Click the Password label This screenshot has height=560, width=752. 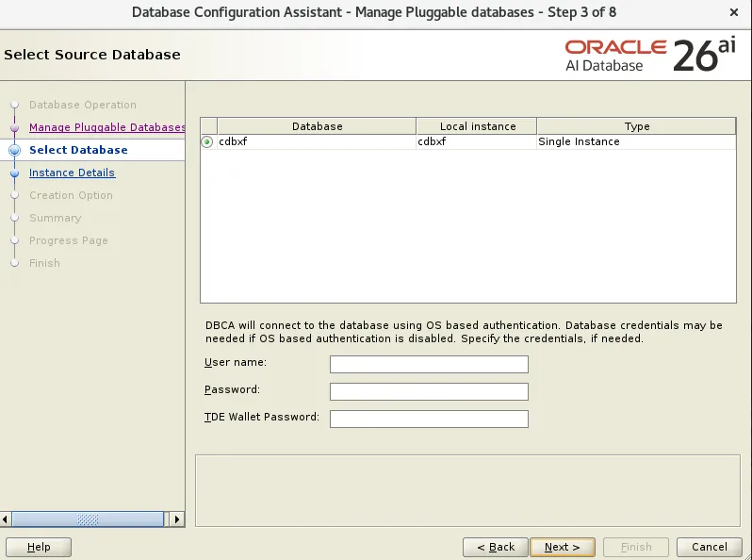coord(232,389)
